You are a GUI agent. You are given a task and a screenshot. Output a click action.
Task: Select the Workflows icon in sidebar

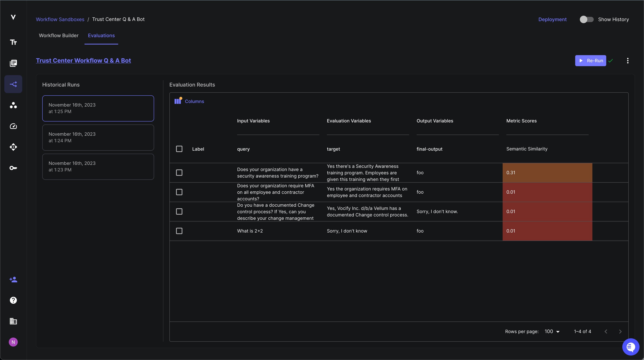(x=13, y=84)
